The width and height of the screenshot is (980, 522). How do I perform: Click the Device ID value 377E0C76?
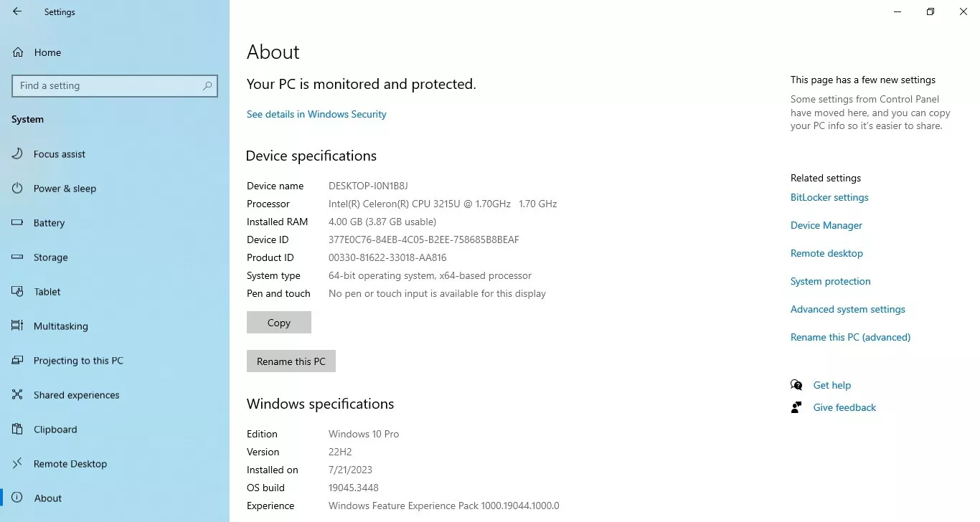coord(424,239)
